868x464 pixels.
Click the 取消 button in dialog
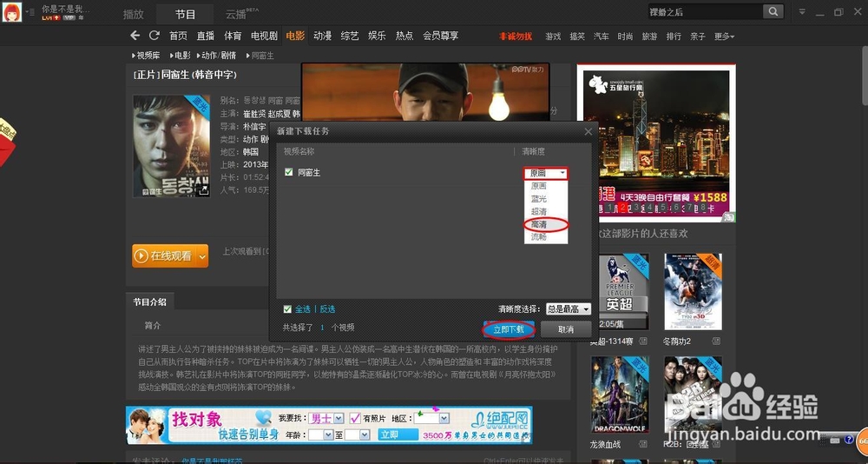(566, 329)
